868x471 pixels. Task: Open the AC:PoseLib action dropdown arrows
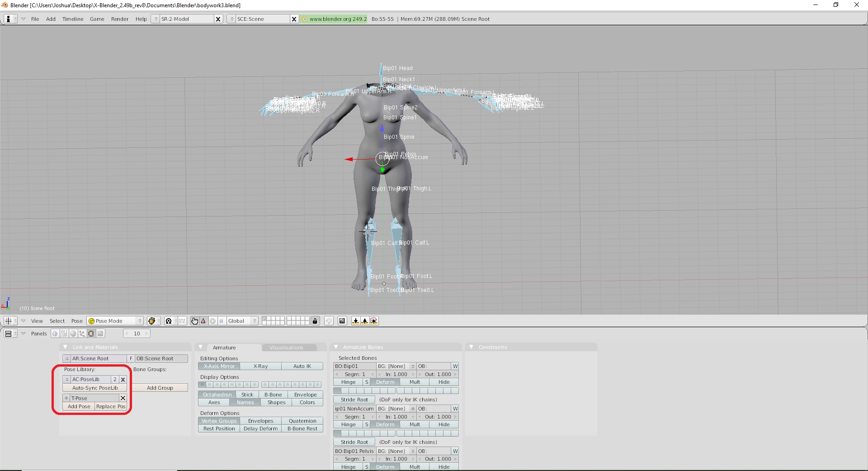click(66, 379)
